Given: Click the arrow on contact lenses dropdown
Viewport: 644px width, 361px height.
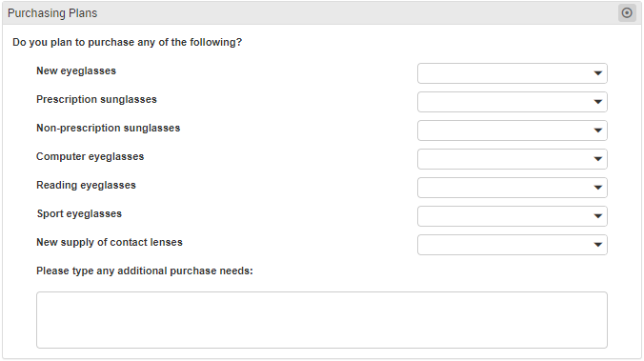Looking at the screenshot, I should (x=597, y=245).
